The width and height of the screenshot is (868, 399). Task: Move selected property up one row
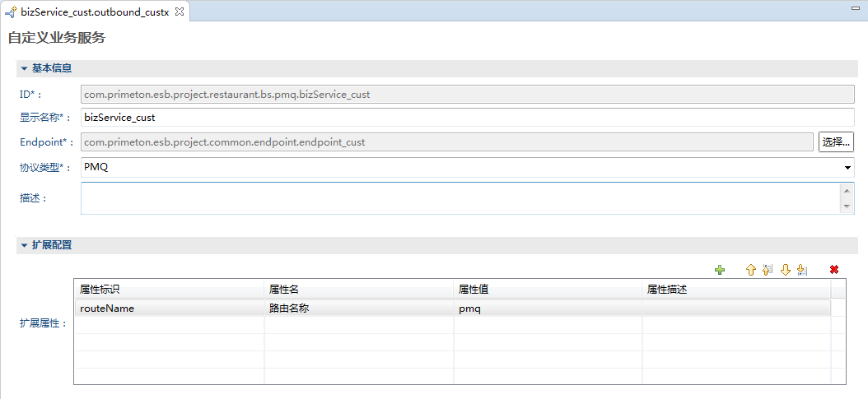pos(750,270)
